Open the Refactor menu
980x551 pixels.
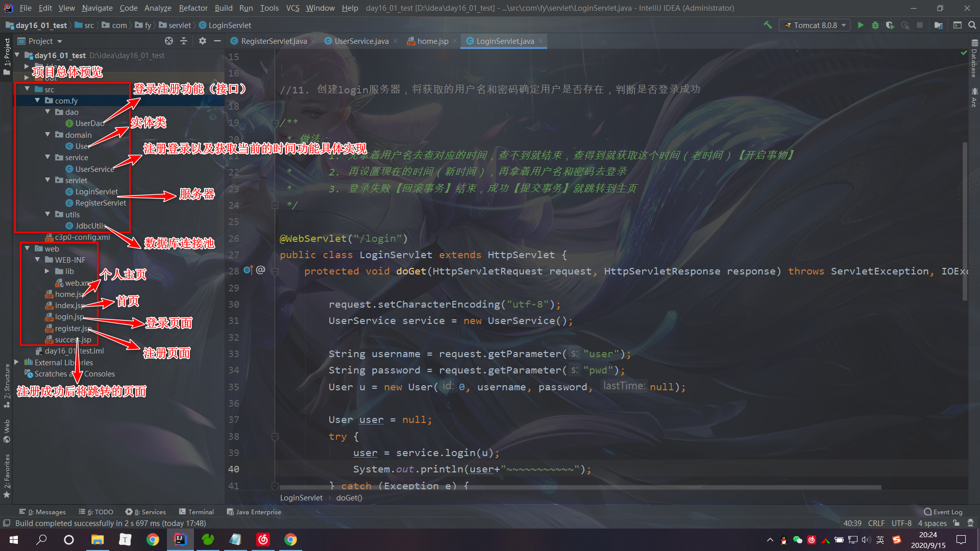193,8
